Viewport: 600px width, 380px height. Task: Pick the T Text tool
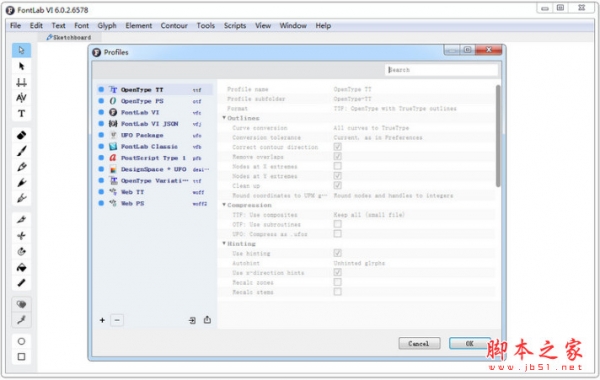pyautogui.click(x=21, y=114)
